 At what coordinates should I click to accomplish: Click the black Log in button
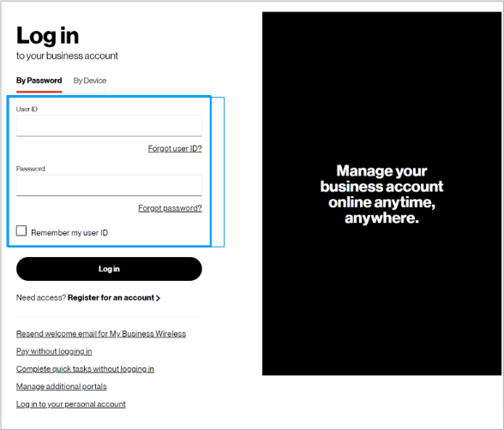tap(109, 269)
